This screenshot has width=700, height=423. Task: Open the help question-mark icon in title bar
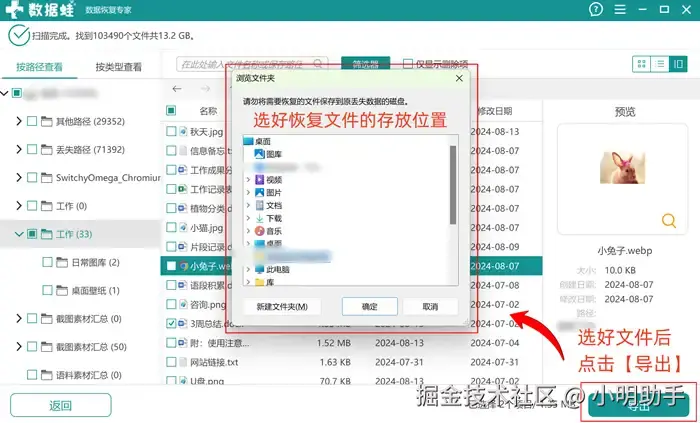596,9
